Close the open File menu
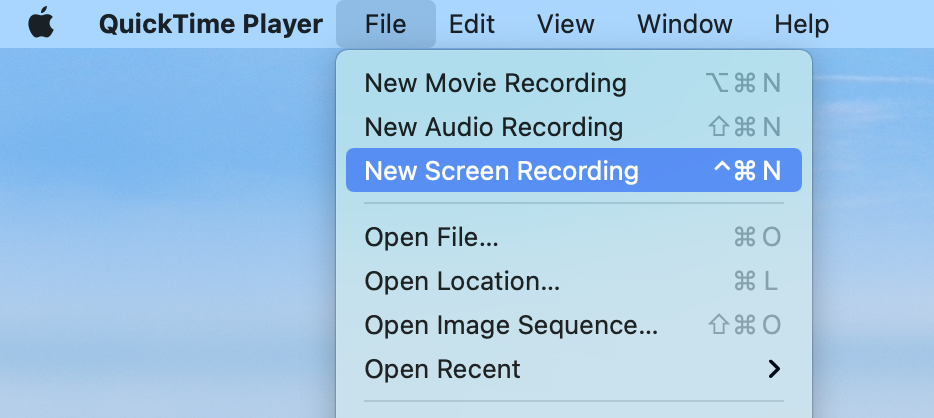Image resolution: width=934 pixels, height=418 pixels. 386,24
